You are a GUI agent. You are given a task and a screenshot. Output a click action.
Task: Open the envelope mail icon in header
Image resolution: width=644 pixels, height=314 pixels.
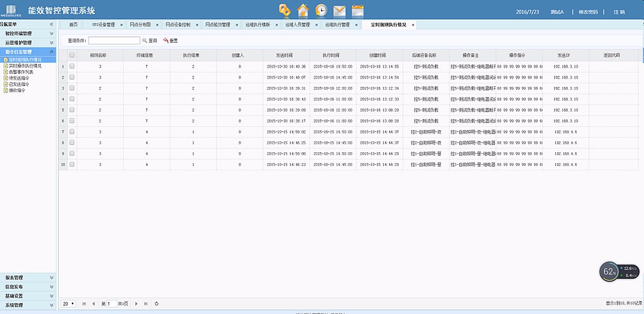[x=340, y=10]
